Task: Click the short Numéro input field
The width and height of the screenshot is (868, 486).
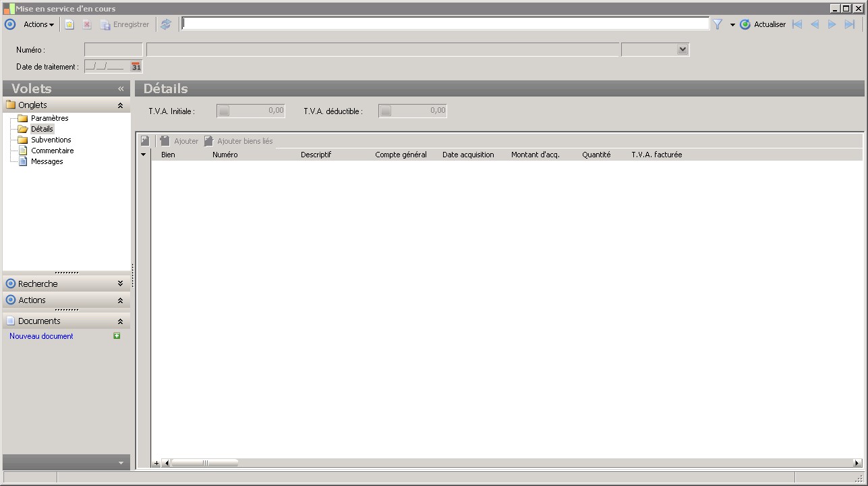Action: [113, 50]
